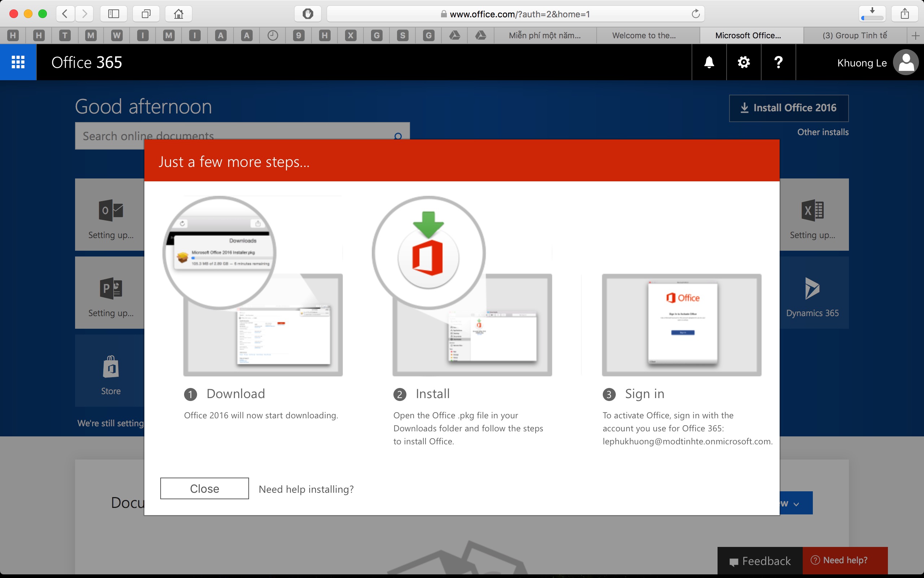Open the Store tile
Screen dimensions: 924x578
coord(110,370)
